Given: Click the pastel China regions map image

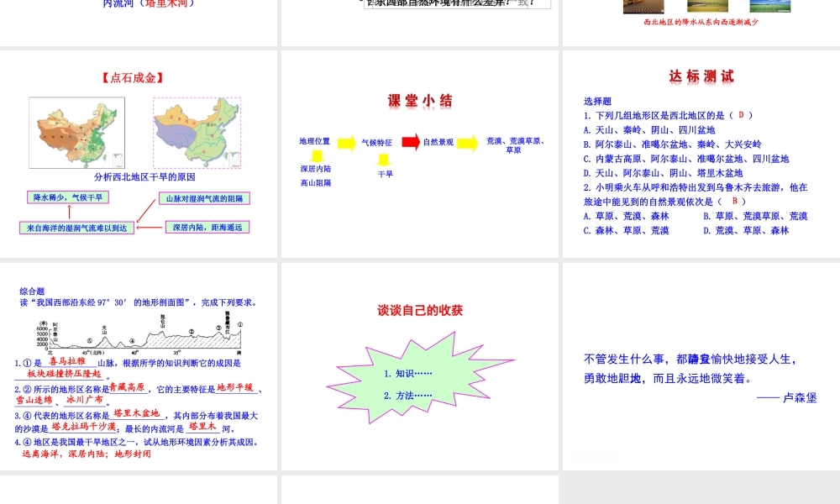Looking at the screenshot, I should (197, 133).
